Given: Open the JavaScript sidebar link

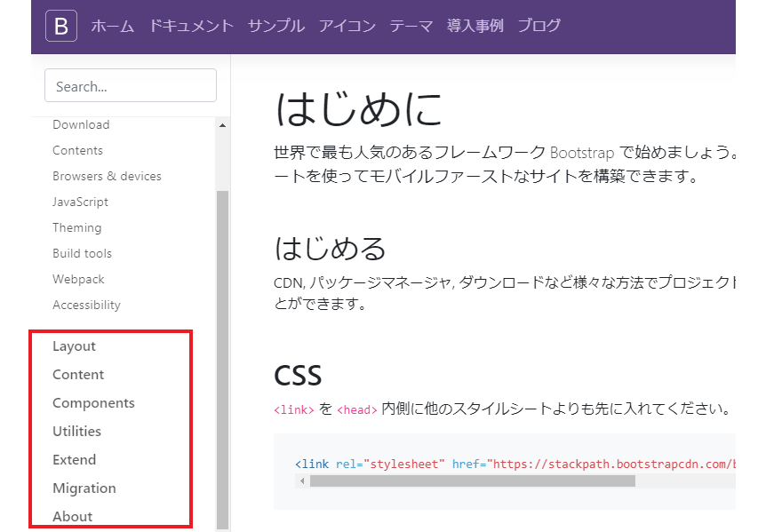Looking at the screenshot, I should coord(80,202).
